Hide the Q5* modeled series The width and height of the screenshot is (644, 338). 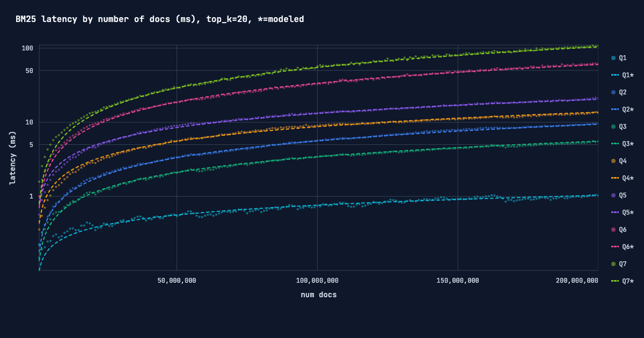point(623,212)
